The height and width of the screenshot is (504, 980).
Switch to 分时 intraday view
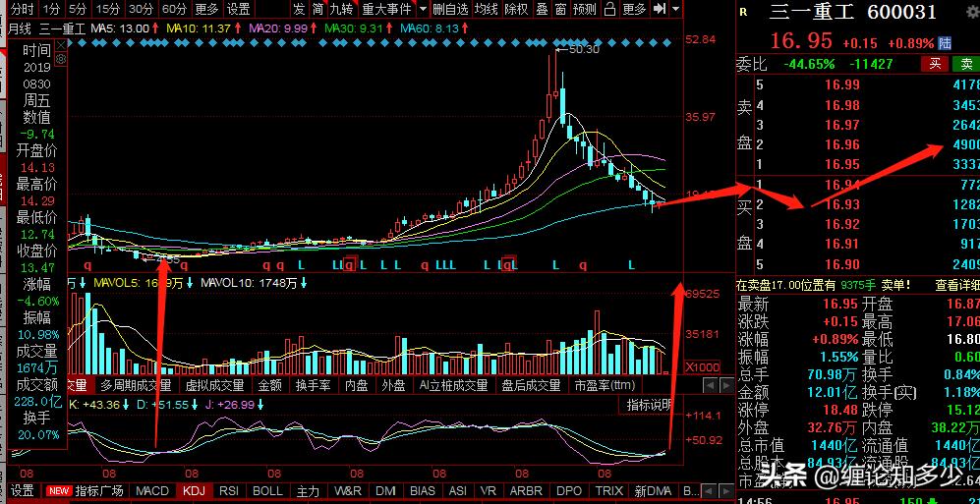(23, 9)
